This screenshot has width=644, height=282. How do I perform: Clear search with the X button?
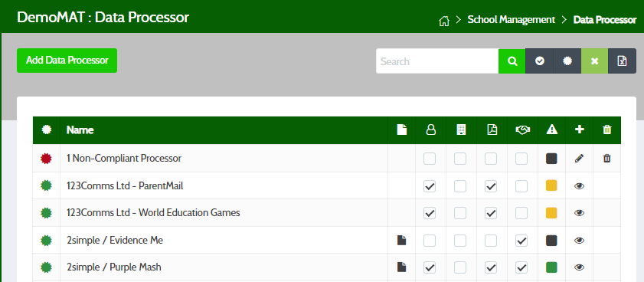tap(594, 61)
